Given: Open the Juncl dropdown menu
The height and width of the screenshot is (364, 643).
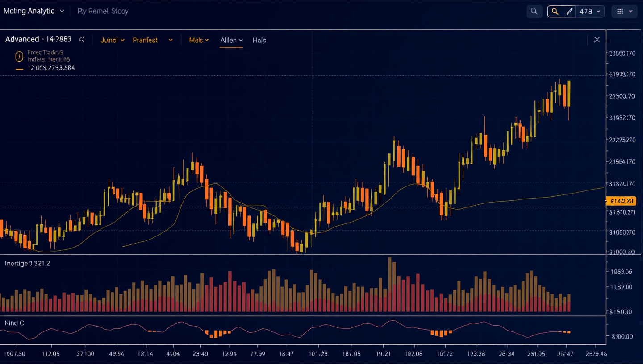Looking at the screenshot, I should (113, 40).
